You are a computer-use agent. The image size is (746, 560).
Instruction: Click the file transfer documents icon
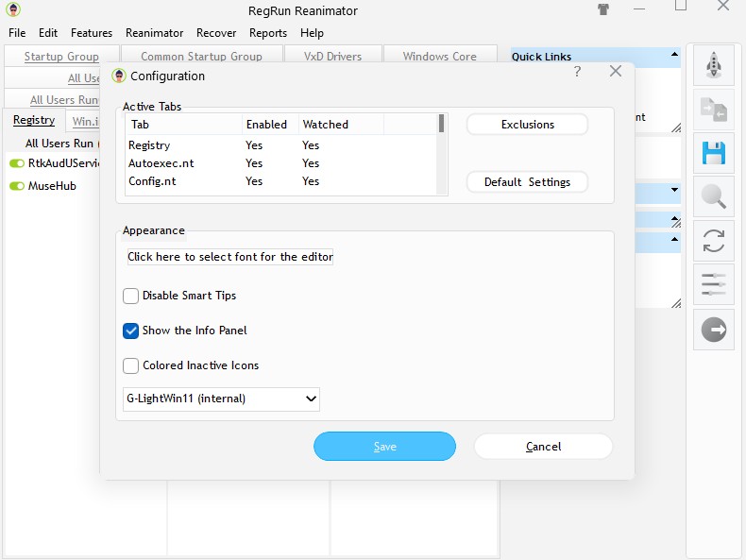tap(713, 110)
